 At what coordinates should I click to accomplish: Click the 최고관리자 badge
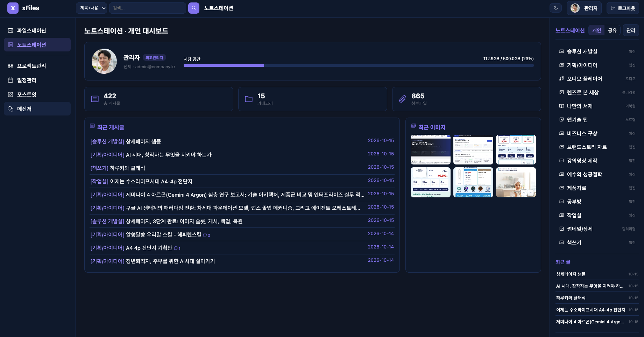click(154, 58)
